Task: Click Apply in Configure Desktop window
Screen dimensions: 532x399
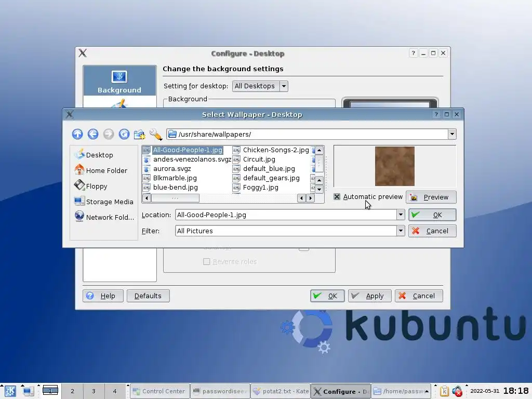Action: [x=369, y=296]
